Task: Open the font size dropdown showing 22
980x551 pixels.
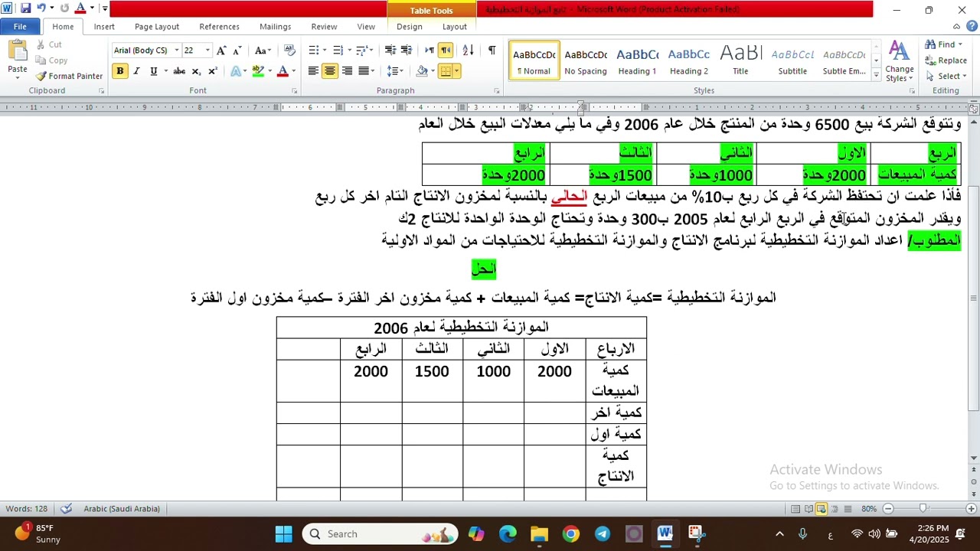Action: [207, 51]
